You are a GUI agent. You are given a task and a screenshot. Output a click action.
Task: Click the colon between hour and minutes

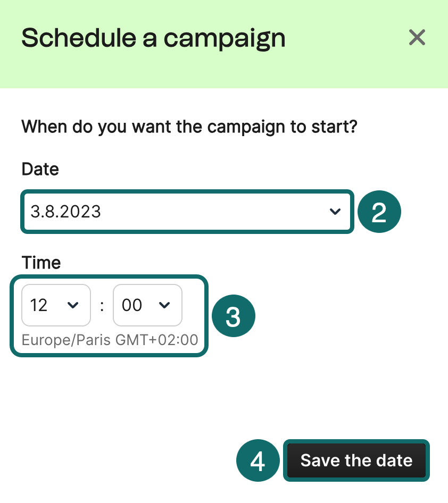click(101, 306)
